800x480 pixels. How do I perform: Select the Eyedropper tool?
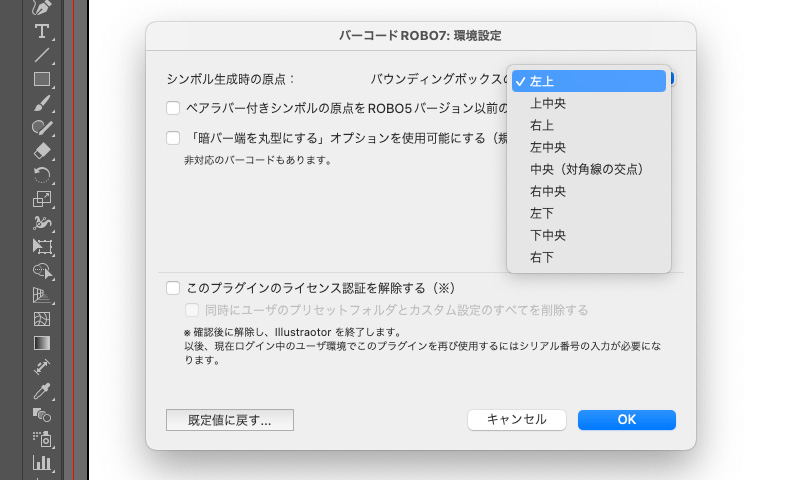(x=42, y=391)
